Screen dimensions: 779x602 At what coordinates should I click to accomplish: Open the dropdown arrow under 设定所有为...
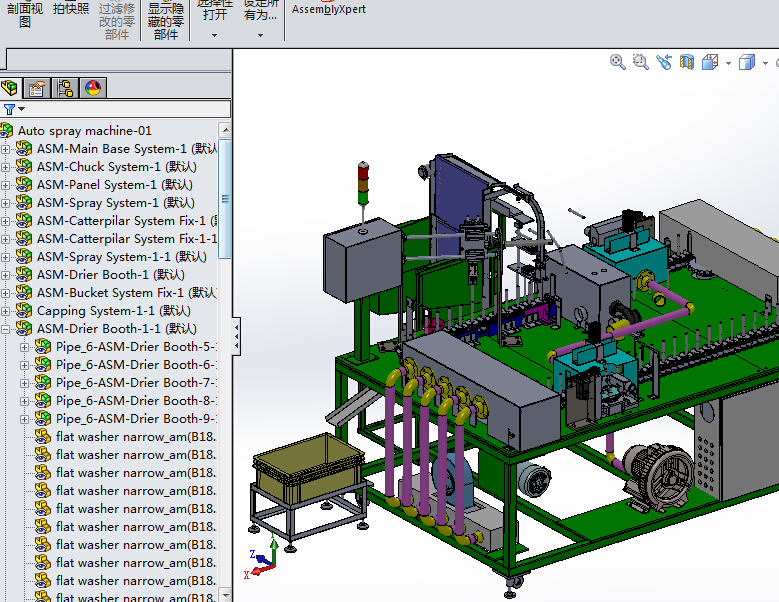pos(260,35)
